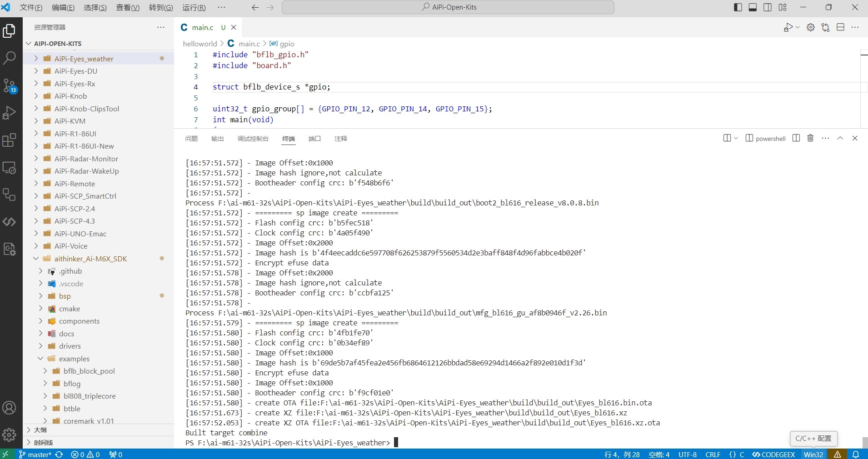Open notifications bell in status bar

856,454
